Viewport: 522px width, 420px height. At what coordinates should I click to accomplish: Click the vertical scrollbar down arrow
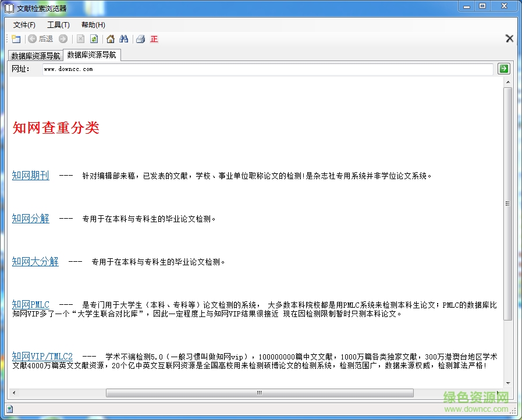pos(507,383)
